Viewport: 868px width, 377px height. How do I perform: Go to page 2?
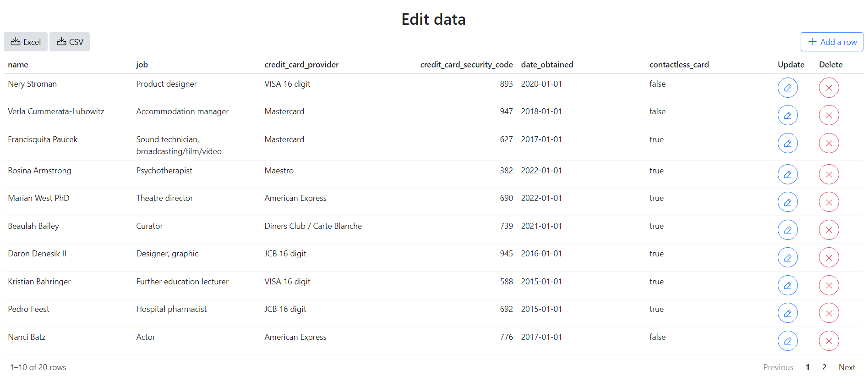tap(824, 367)
